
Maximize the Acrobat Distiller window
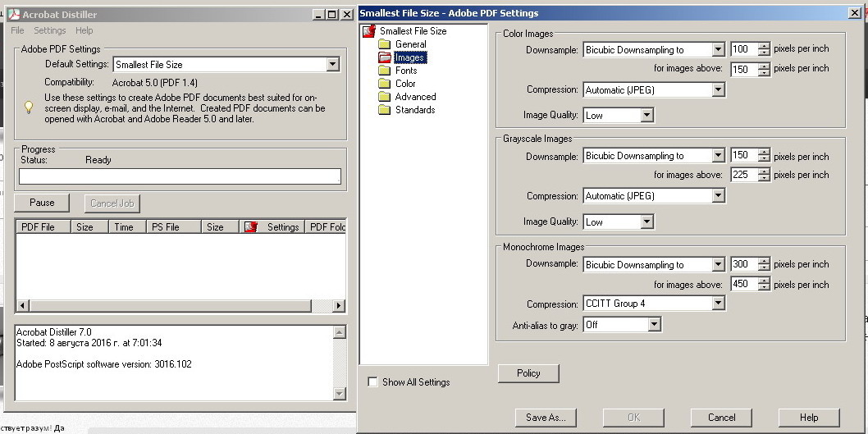(x=331, y=15)
